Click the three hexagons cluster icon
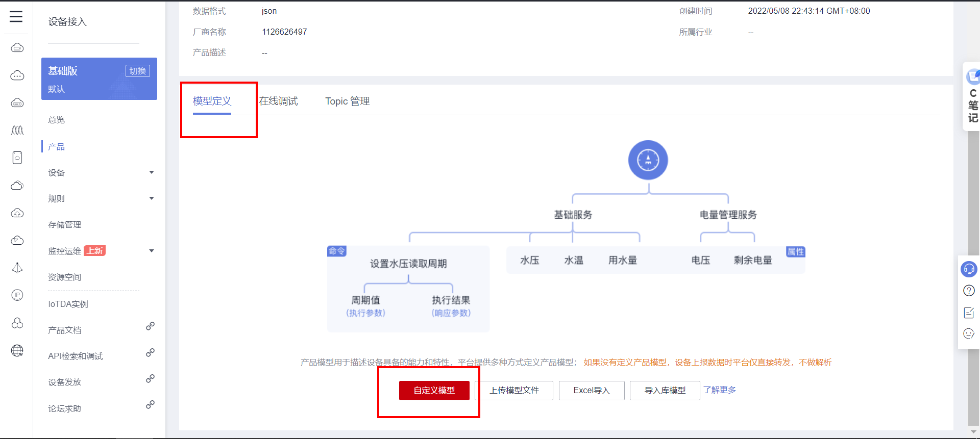980x439 pixels. [x=17, y=323]
